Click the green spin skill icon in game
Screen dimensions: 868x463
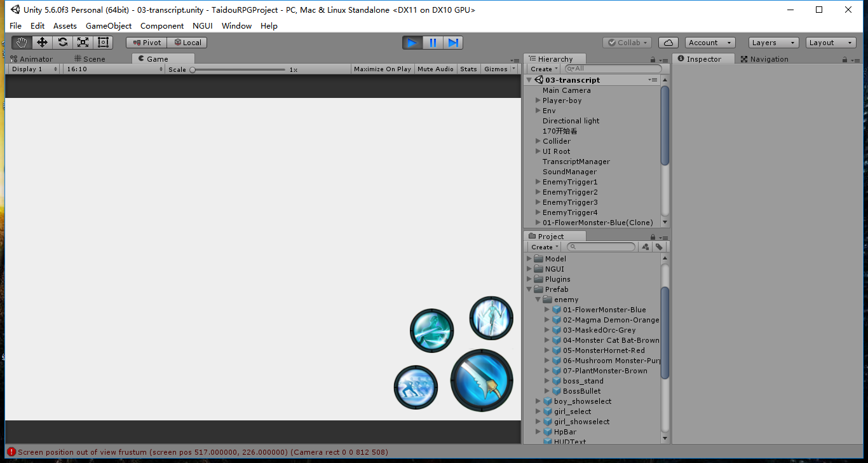[432, 331]
